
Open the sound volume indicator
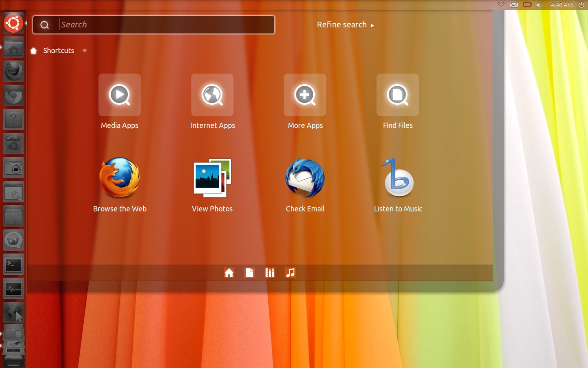click(539, 5)
